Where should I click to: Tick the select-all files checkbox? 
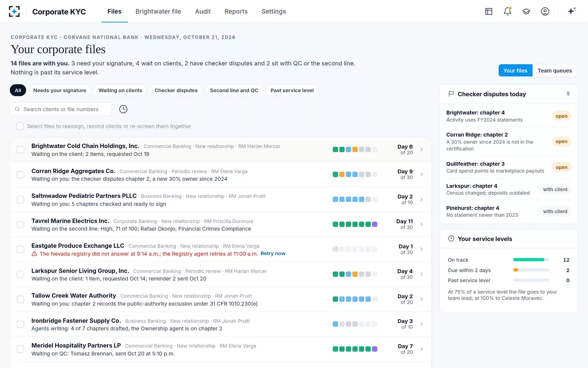tap(20, 126)
